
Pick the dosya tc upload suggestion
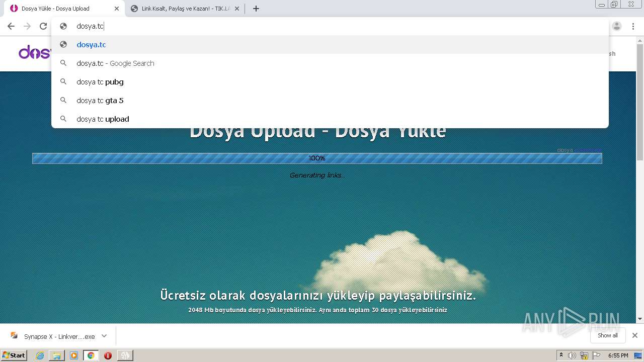[x=330, y=119]
